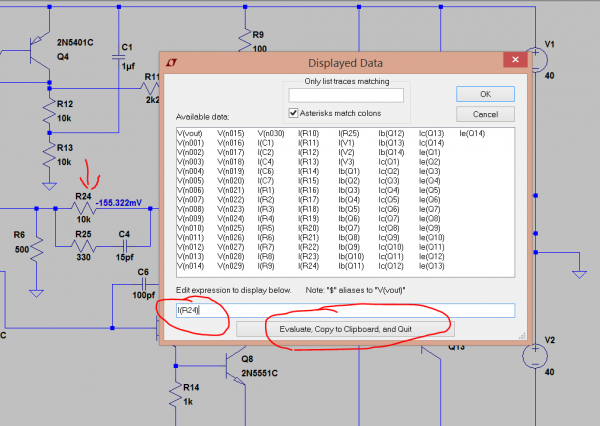Click the R12 10k resistor symbol
The image size is (600, 426).
pyautogui.click(x=49, y=111)
